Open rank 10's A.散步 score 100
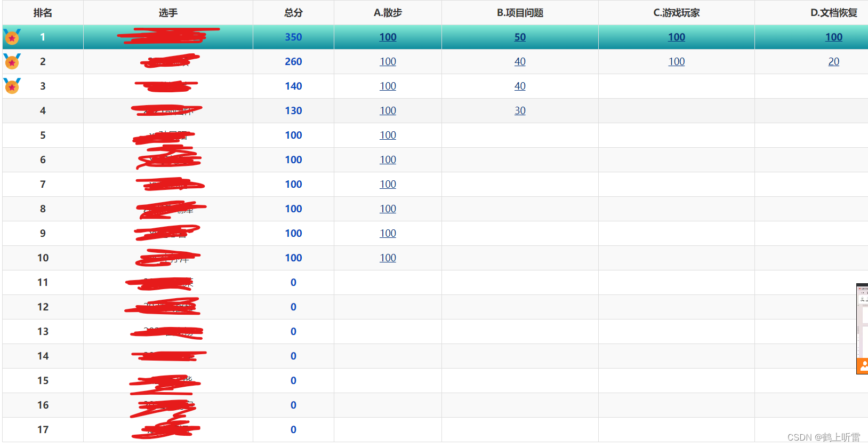868x447 pixels. pos(388,258)
